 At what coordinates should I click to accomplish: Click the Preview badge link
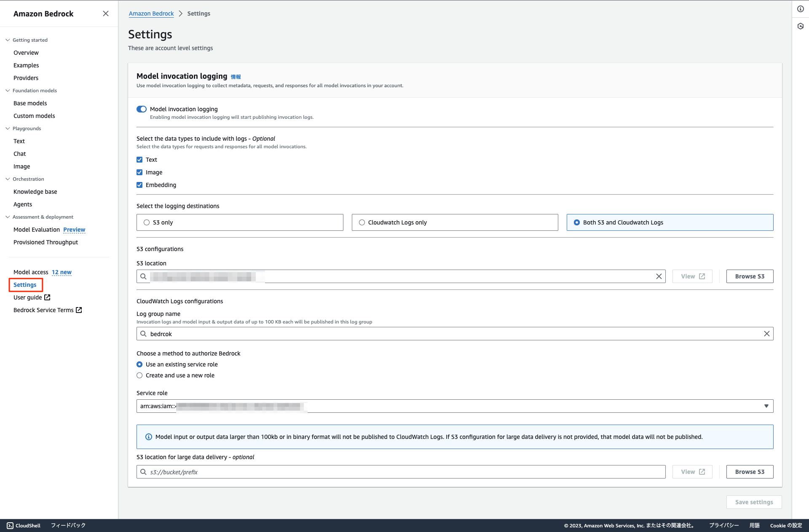(x=74, y=230)
